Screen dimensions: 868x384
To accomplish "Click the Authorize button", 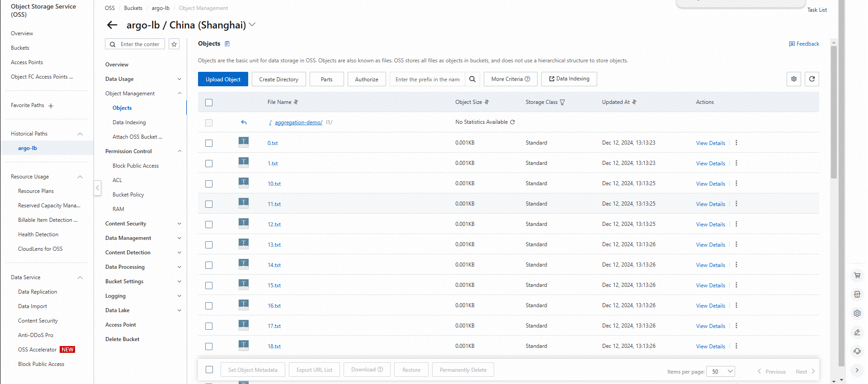I will click(x=367, y=79).
